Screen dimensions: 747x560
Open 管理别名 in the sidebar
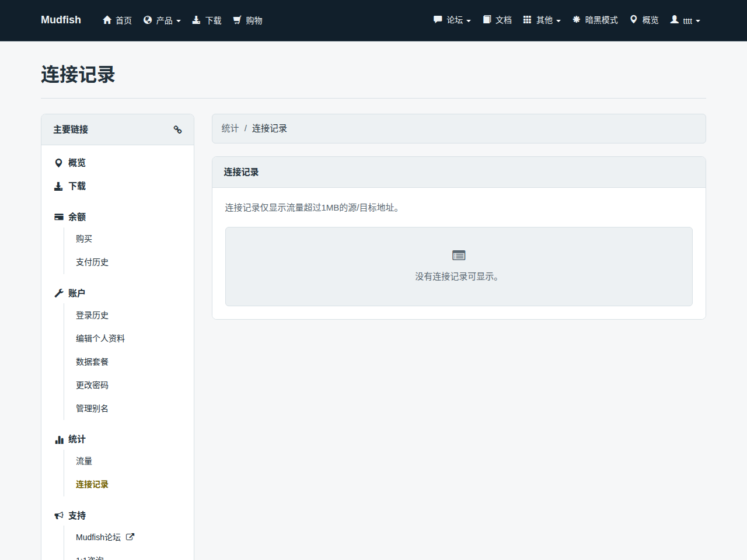pyautogui.click(x=92, y=408)
